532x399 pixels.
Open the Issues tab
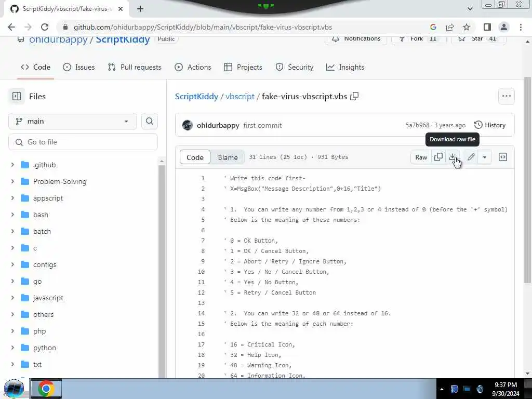(x=79, y=67)
